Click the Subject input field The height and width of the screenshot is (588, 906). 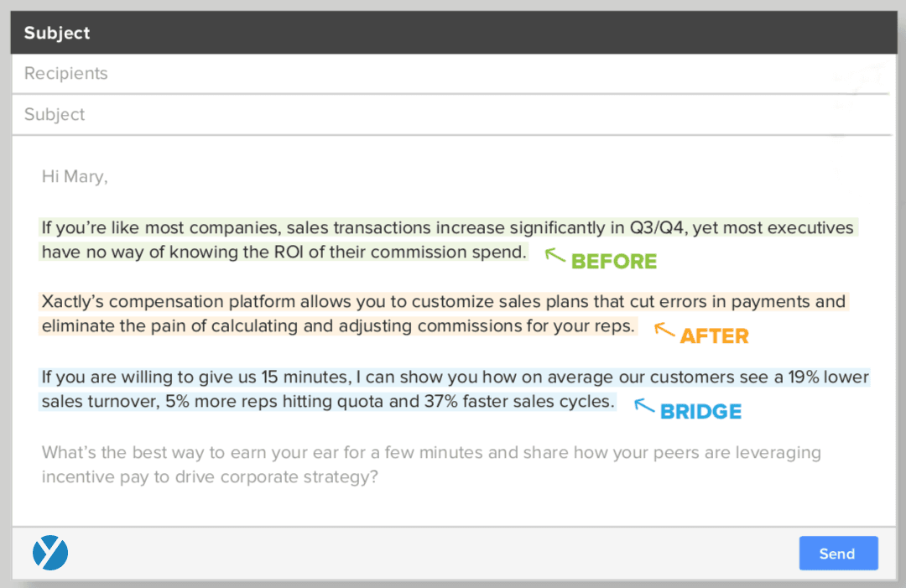pyautogui.click(x=453, y=114)
